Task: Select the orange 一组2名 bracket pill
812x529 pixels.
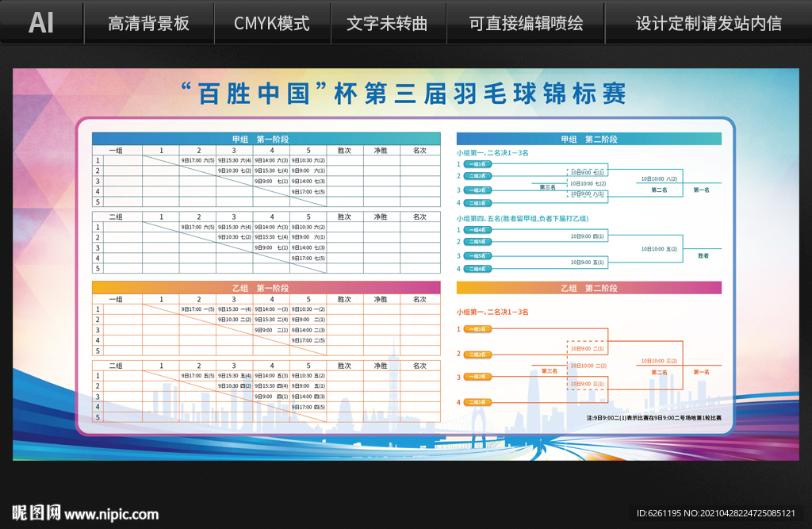Action: click(477, 377)
